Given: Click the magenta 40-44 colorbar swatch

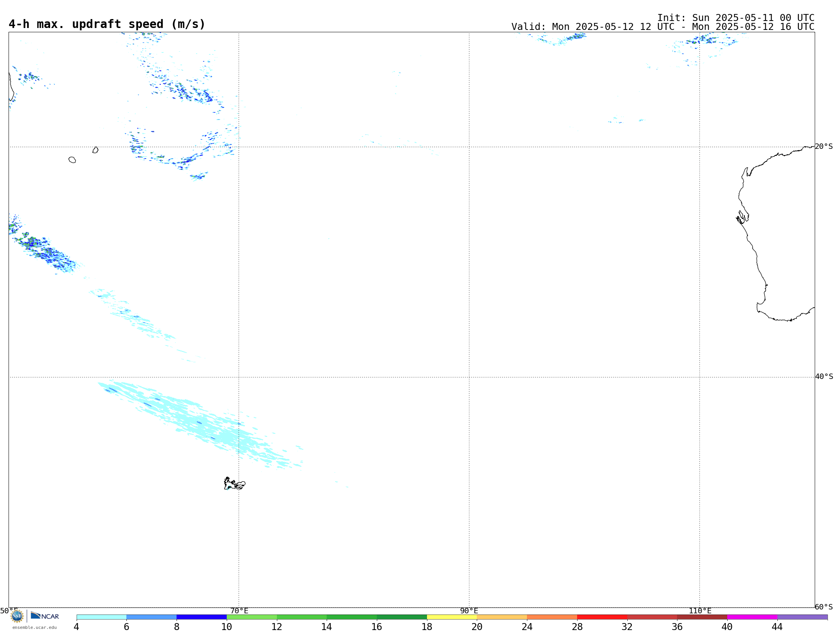Looking at the screenshot, I should point(752,617).
